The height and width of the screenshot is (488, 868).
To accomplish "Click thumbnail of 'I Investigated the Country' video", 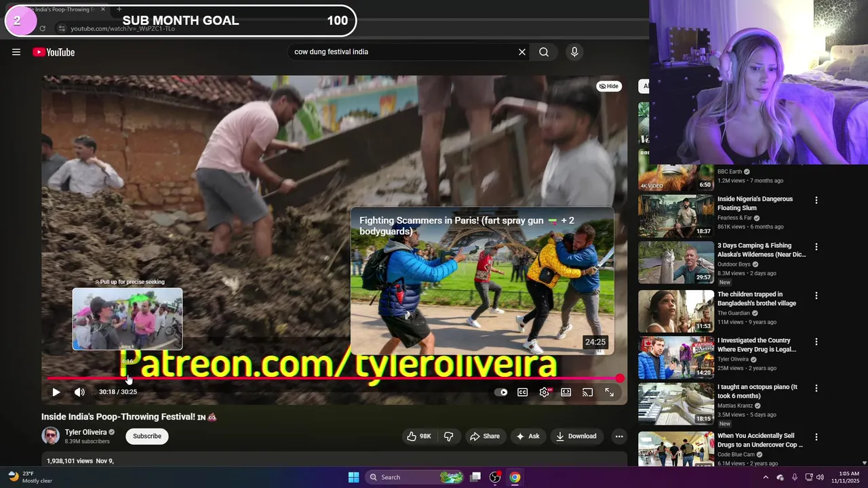I will point(676,357).
